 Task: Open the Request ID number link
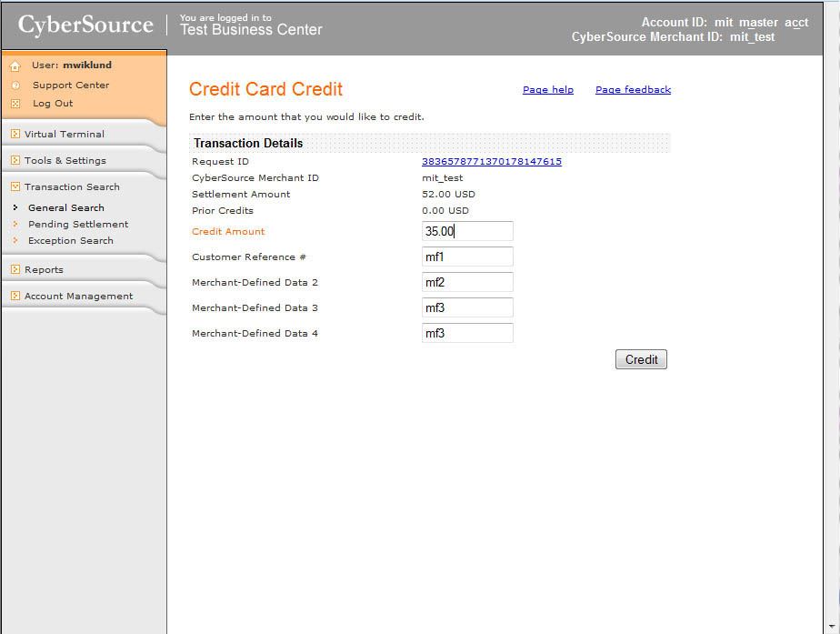point(491,161)
